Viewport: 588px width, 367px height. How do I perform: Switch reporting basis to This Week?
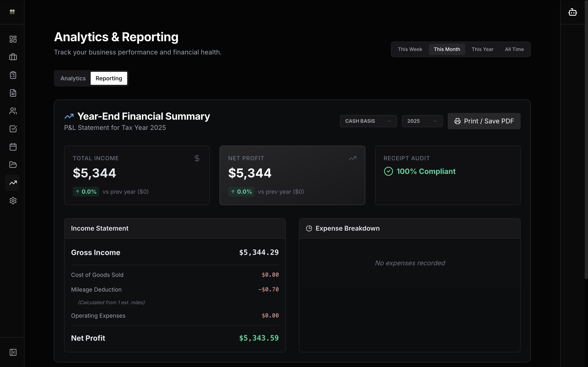pyautogui.click(x=410, y=49)
